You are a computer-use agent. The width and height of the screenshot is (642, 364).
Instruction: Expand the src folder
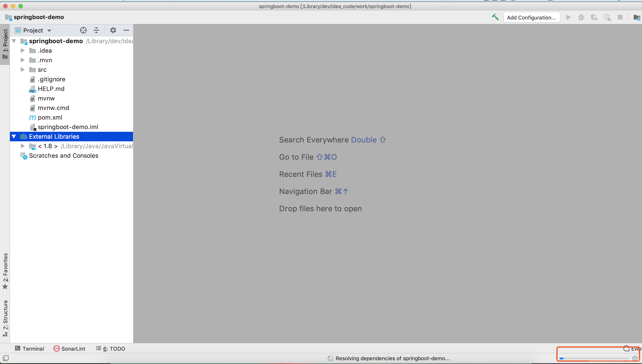[x=23, y=70]
